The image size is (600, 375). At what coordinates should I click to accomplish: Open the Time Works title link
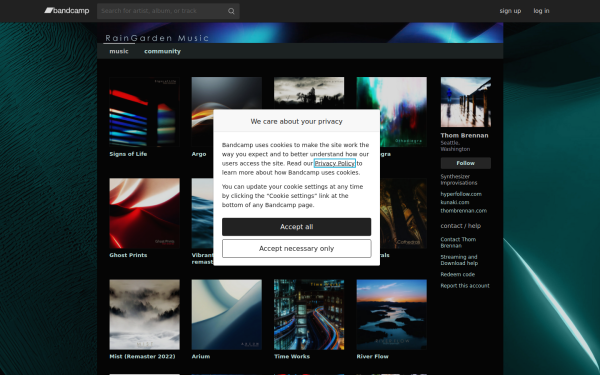[292, 356]
